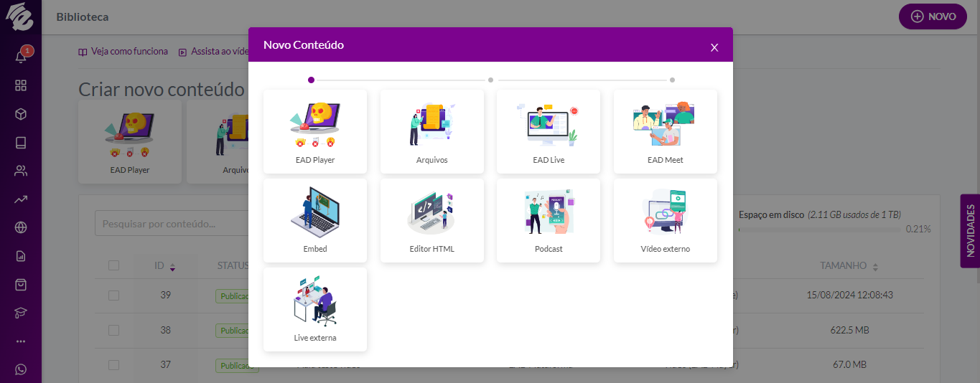Open the graduation cap icon in sidebar
Viewport: 980px width, 383px height.
[x=21, y=313]
